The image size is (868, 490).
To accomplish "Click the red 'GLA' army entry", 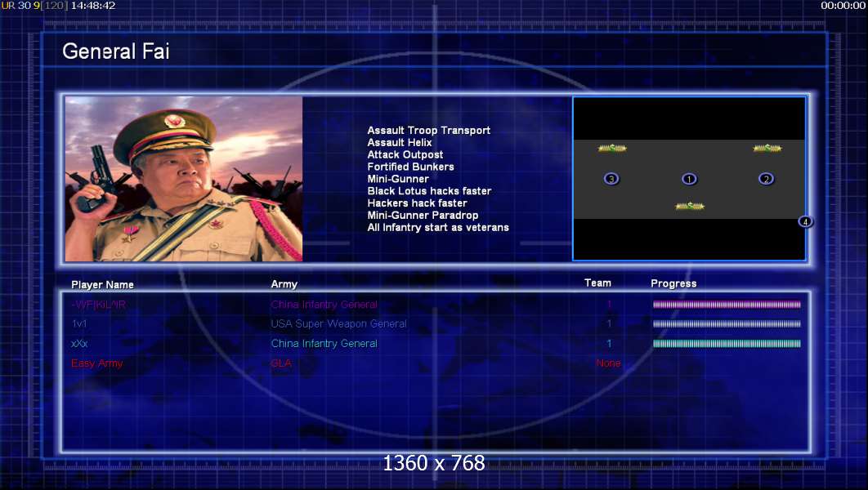I will click(x=281, y=363).
